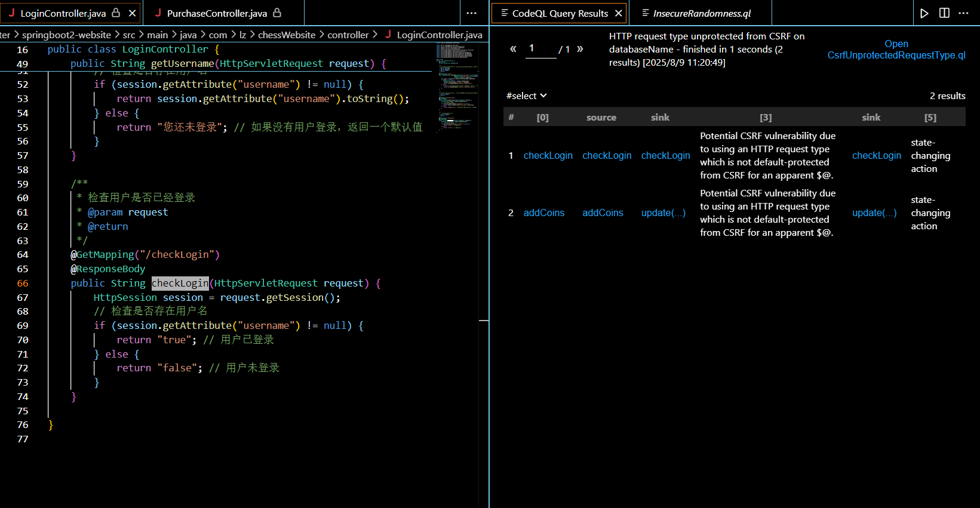The width and height of the screenshot is (980, 508).
Task: Close the LoginController.java tab
Action: tap(132, 13)
